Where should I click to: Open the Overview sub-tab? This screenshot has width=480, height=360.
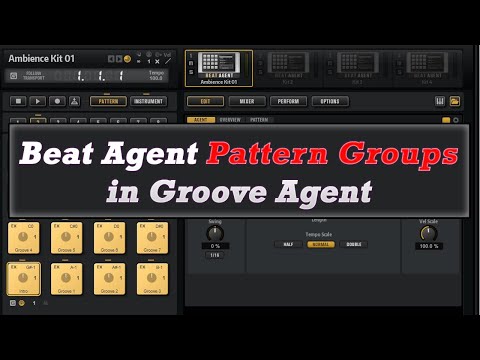(x=230, y=120)
